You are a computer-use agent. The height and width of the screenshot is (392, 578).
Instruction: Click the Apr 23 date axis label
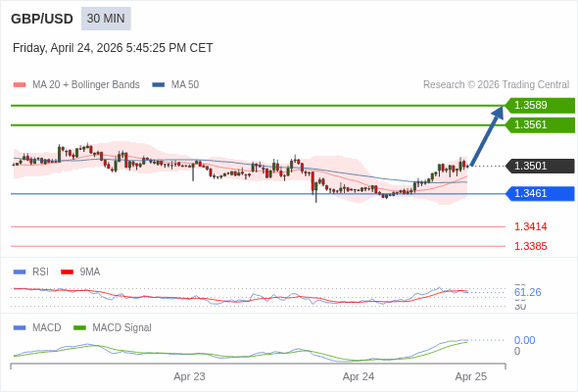pos(189,376)
